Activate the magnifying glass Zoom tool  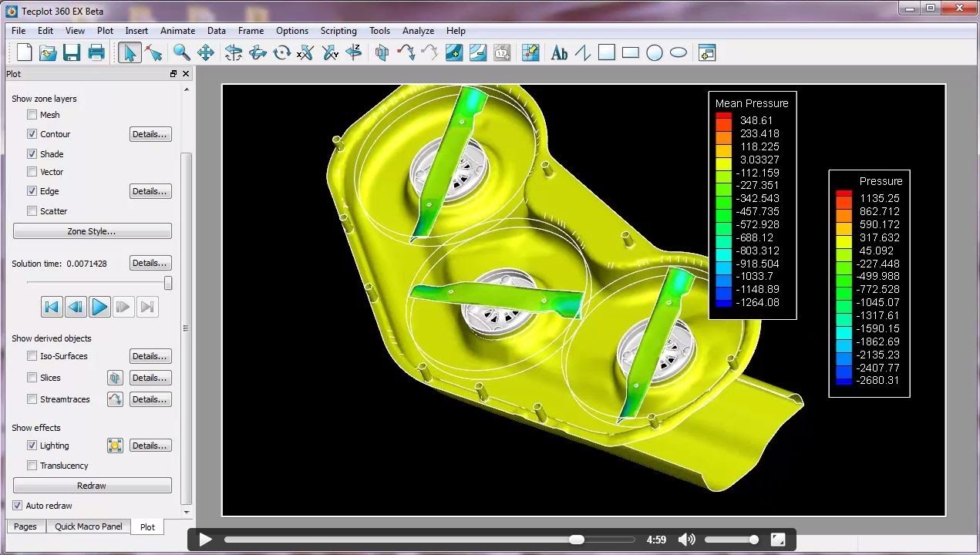coord(182,52)
